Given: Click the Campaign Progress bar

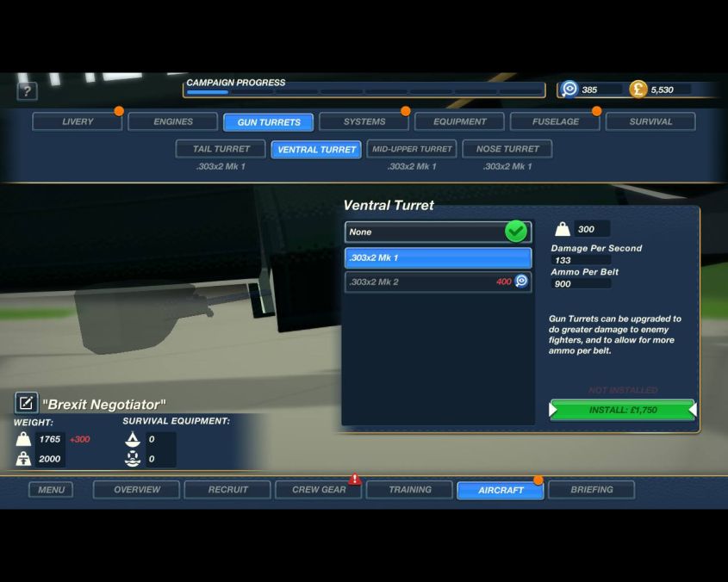Looking at the screenshot, I should pos(364,90).
